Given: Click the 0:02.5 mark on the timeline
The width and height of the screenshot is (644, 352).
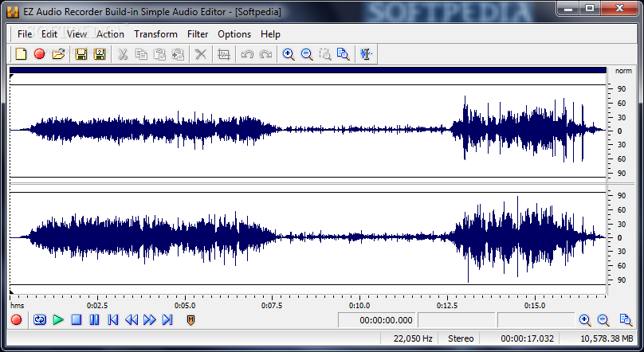Looking at the screenshot, I should click(97, 305).
